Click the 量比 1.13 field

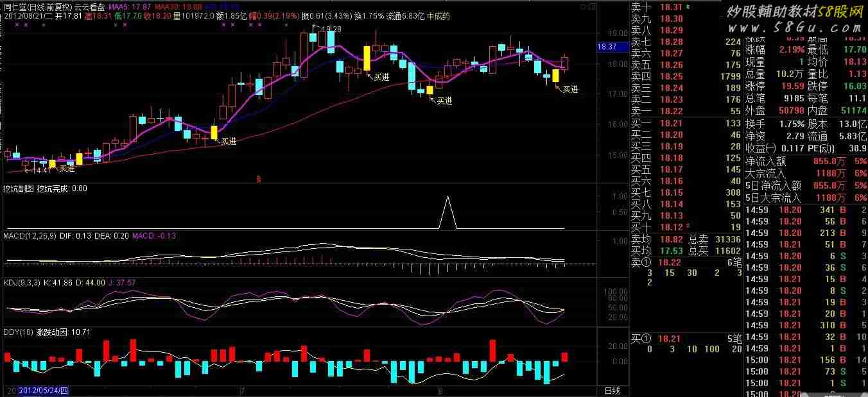[837, 74]
